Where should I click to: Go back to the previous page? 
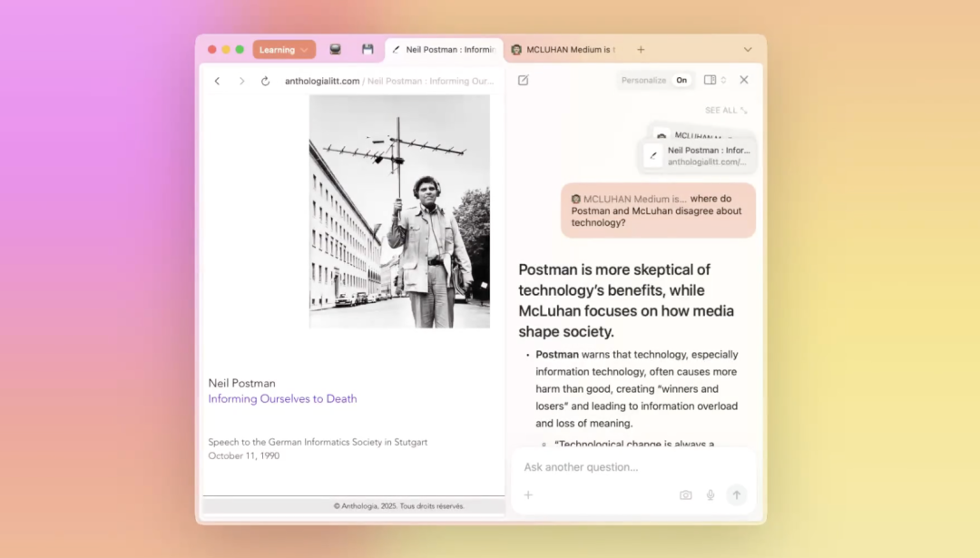pos(217,81)
